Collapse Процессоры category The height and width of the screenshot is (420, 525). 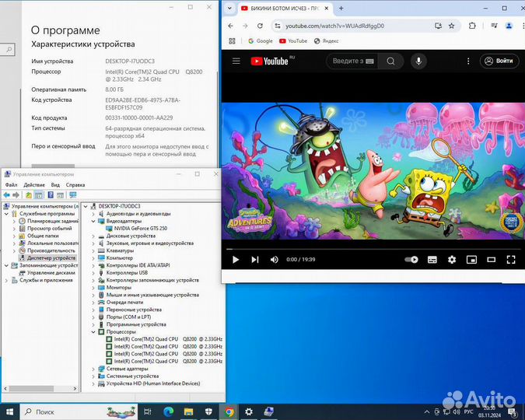click(x=93, y=332)
